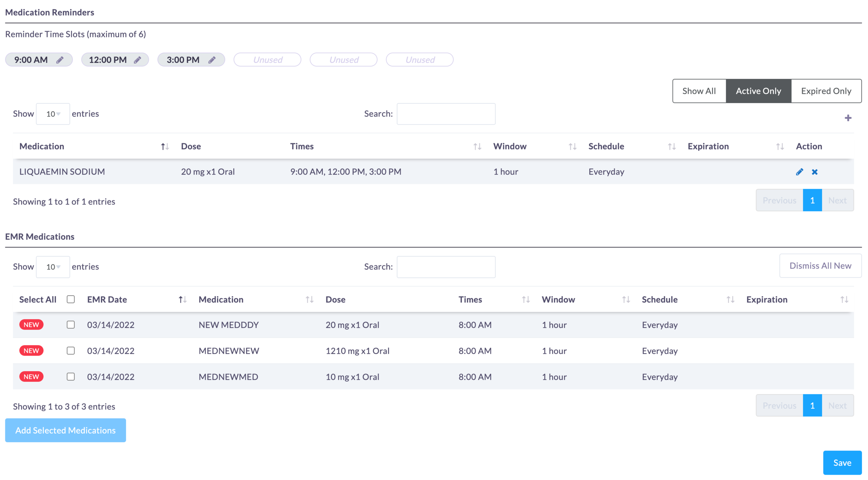Sort EMR table by EMR Date arrows
Viewport: 868px width, 480px height.
(182, 300)
